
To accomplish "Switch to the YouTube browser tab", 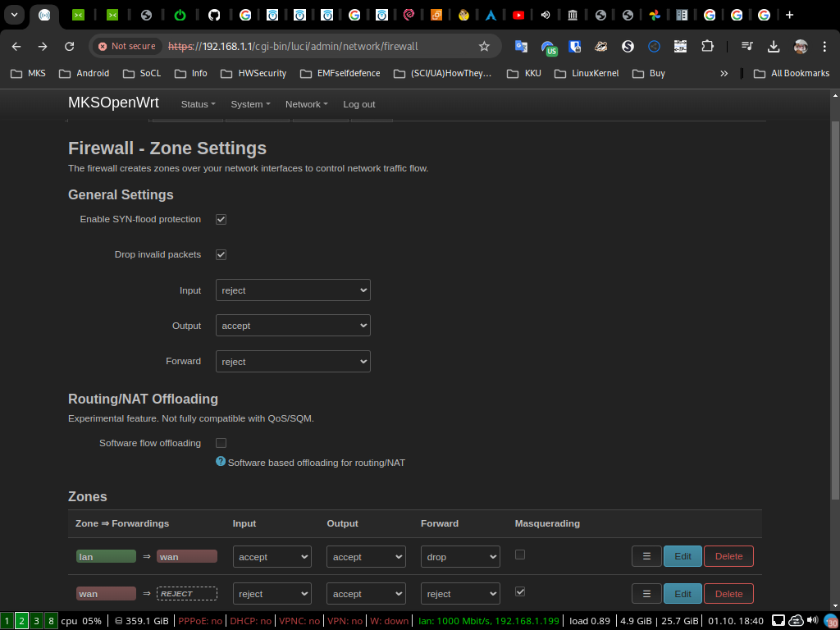I will click(x=518, y=15).
